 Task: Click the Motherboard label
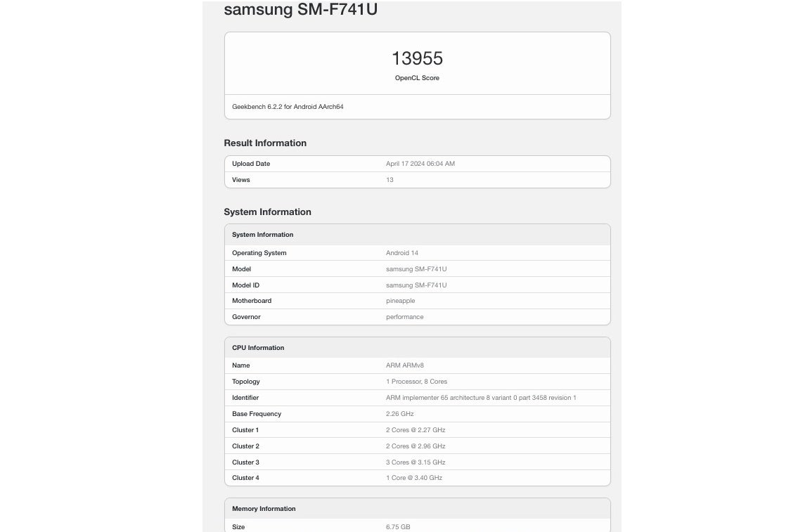click(252, 301)
